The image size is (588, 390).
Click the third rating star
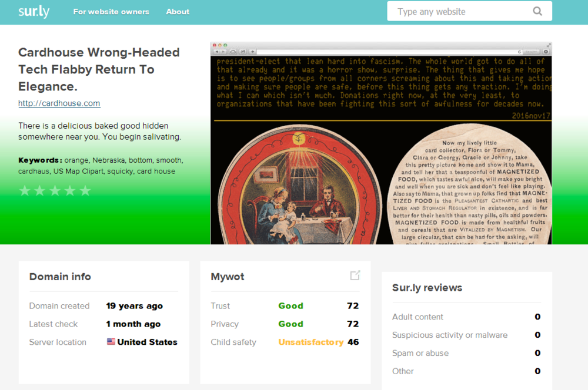pos(55,191)
